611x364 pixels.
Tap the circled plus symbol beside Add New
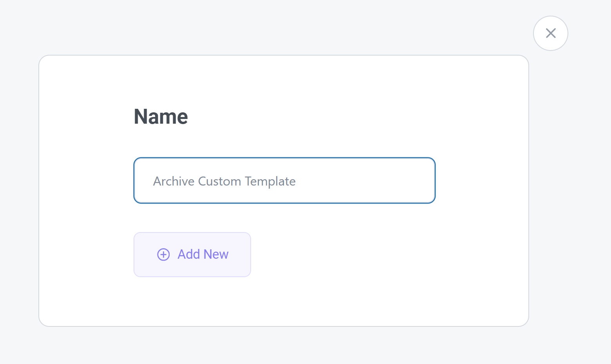click(x=163, y=254)
